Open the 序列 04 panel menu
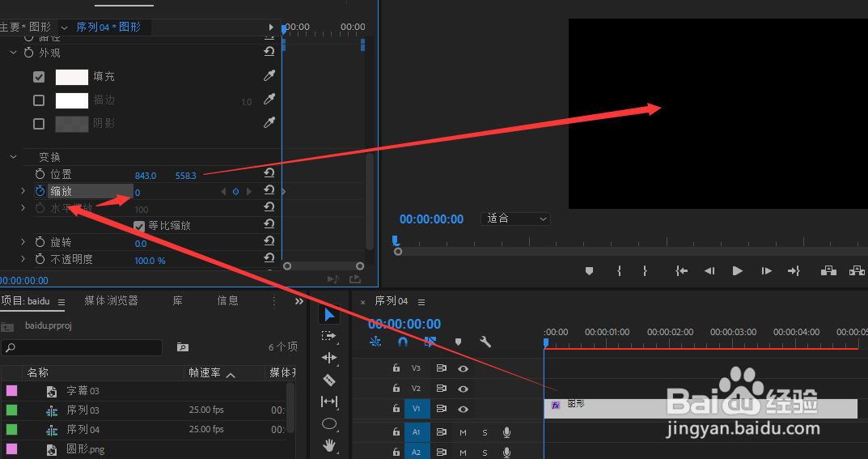 [x=421, y=302]
